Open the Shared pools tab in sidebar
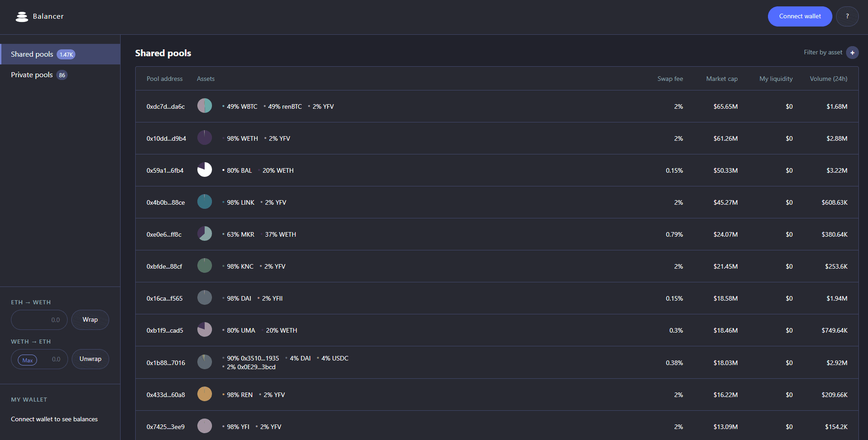868x440 pixels. click(x=32, y=54)
